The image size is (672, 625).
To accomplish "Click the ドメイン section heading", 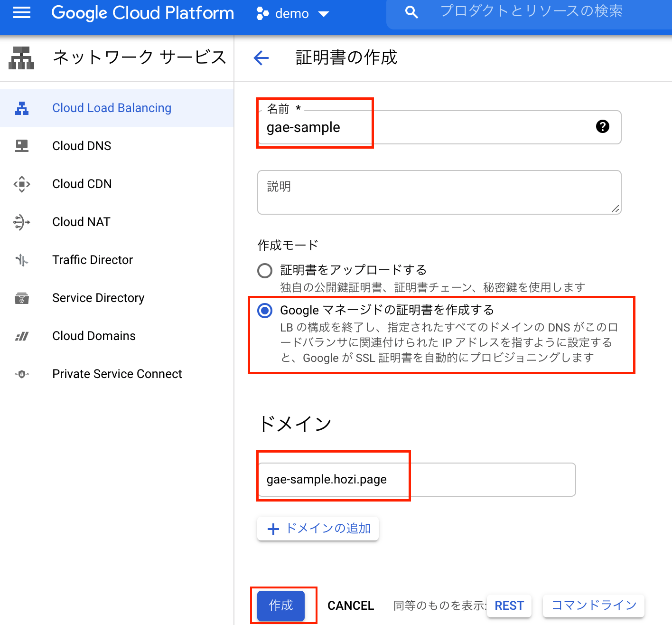I will click(295, 424).
